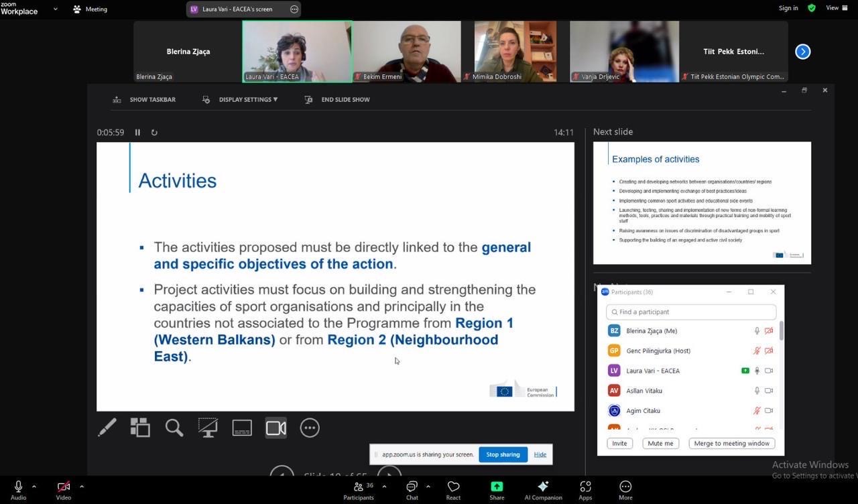Viewport: 858px width, 504px height.
Task: Toggle subtitles icon in presenter view
Action: 242,428
